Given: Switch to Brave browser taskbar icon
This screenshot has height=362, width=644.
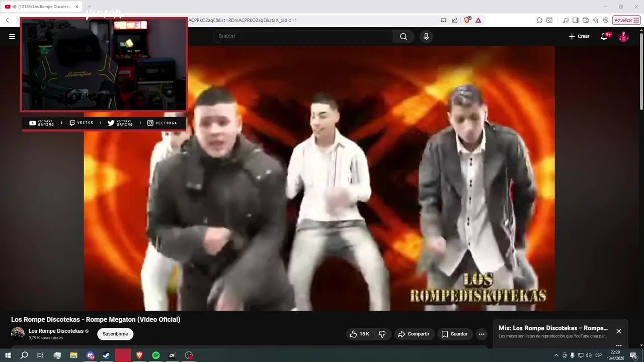Looking at the screenshot, I should coord(139,355).
